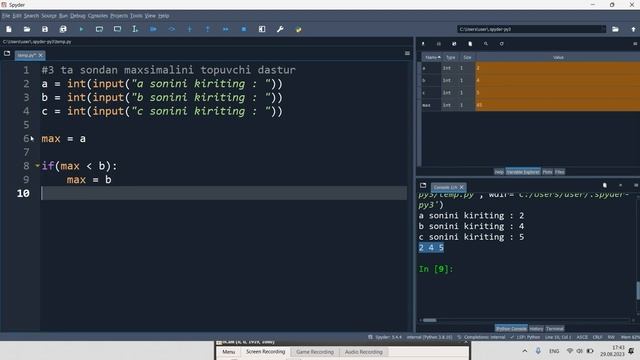This screenshot has height=360, width=640.
Task: Continue execution until next breakpoint icon
Action: click(x=226, y=29)
